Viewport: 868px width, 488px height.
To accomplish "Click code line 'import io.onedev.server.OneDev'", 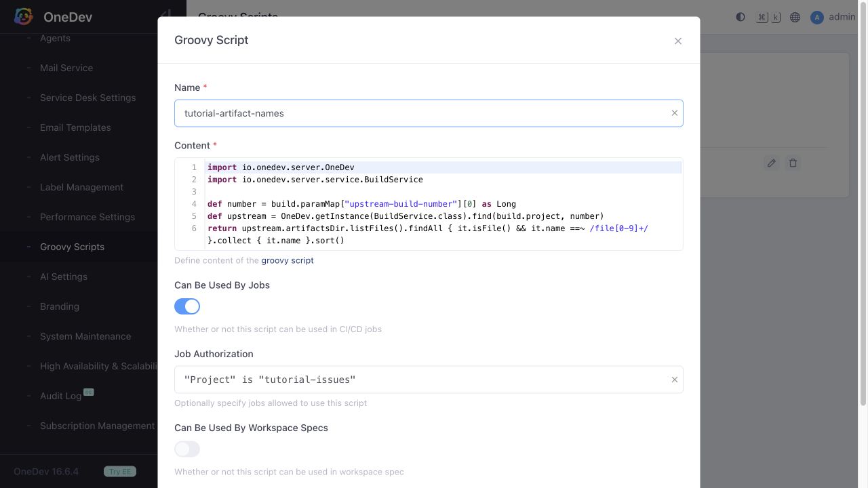I will pos(281,167).
